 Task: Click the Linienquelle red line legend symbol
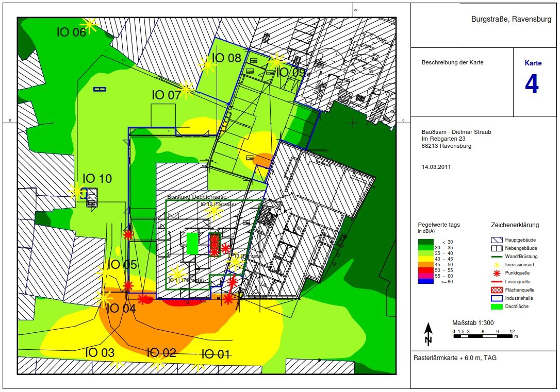pos(497,281)
